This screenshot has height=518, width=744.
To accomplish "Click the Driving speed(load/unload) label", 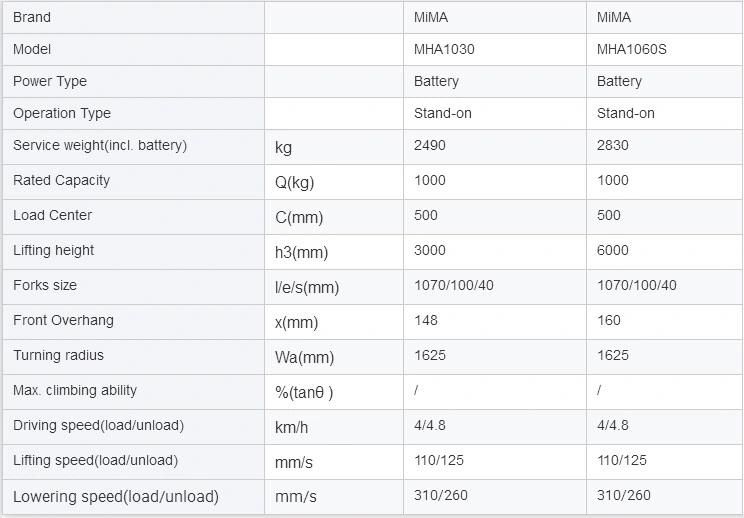I will [x=98, y=426].
